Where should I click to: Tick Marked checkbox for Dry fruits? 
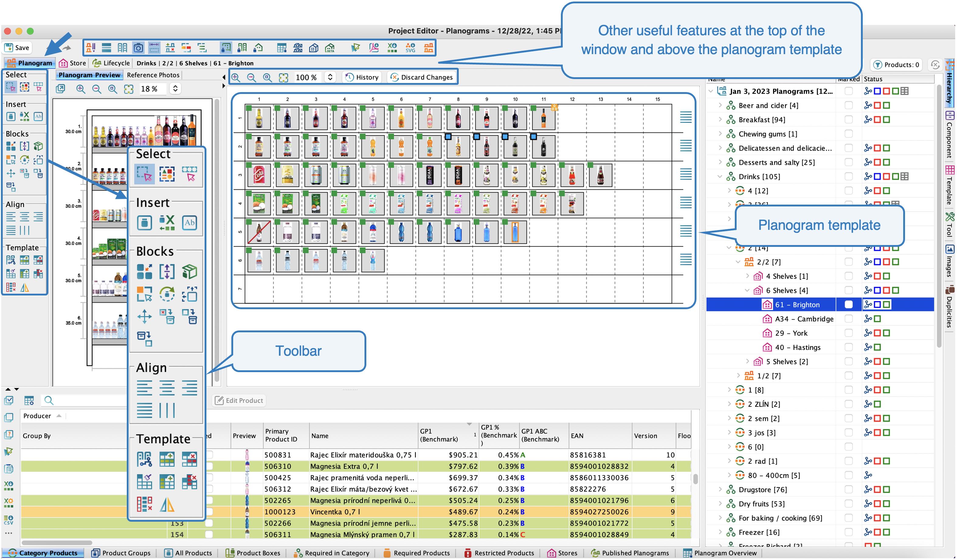click(x=848, y=504)
